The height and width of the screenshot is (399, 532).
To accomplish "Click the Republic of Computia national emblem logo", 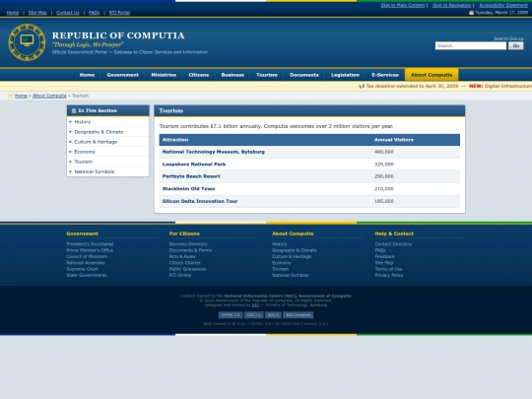I will click(x=27, y=42).
